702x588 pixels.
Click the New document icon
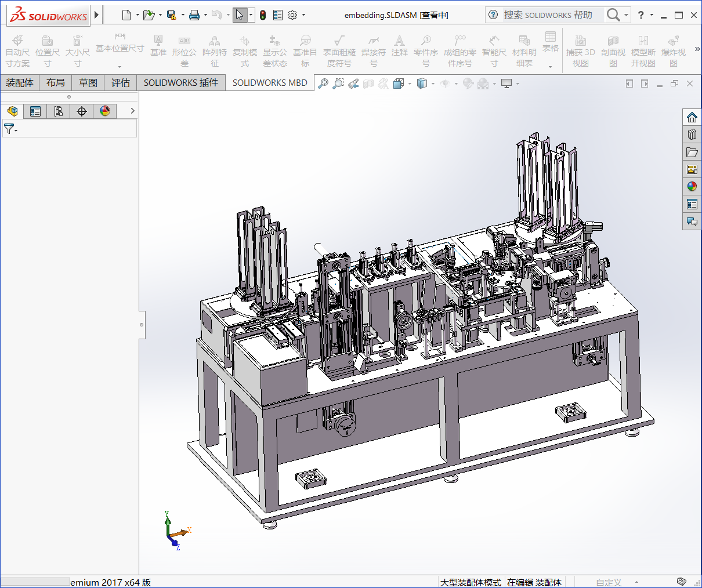[x=126, y=15]
